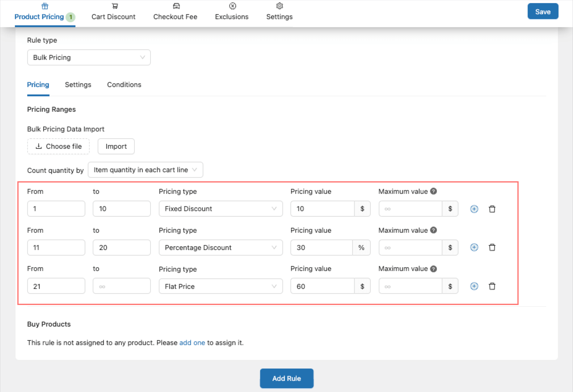Expand the Count quantity by dropdown
The width and height of the screenshot is (573, 392).
pyautogui.click(x=145, y=170)
